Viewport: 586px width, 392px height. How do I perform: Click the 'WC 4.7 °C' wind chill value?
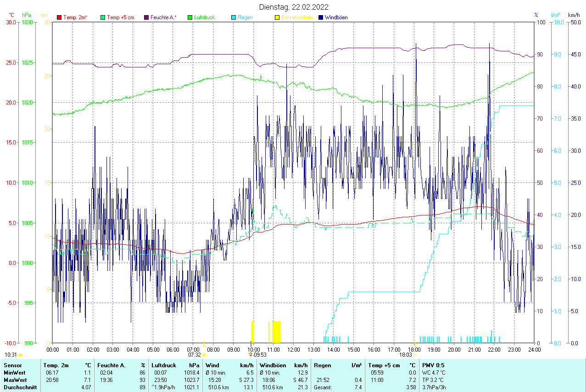pos(434,373)
